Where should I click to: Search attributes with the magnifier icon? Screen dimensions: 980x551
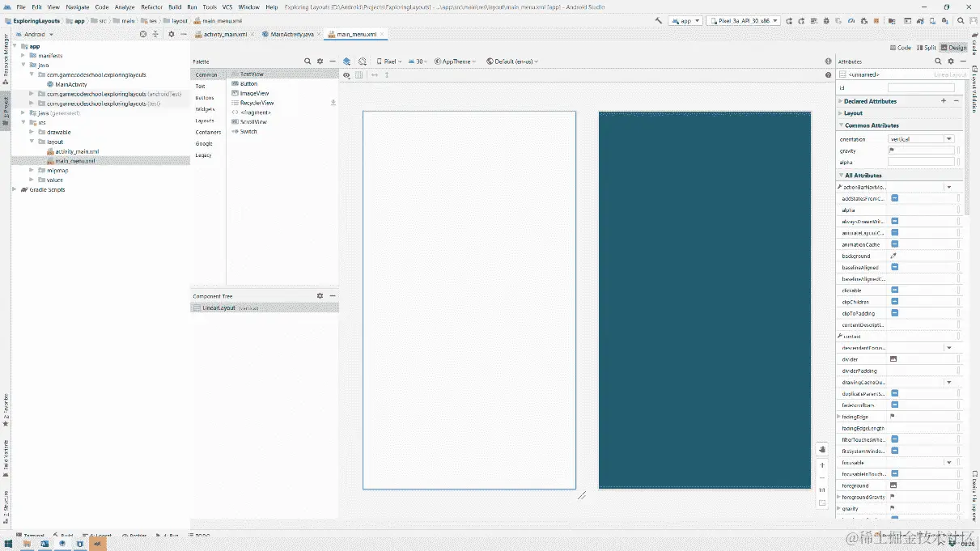[939, 61]
